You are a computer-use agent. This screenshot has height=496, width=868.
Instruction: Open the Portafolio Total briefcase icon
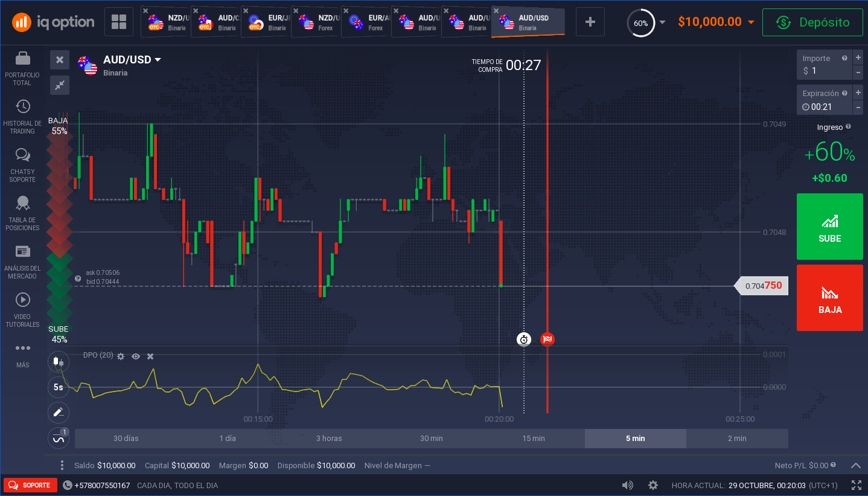pos(23,59)
